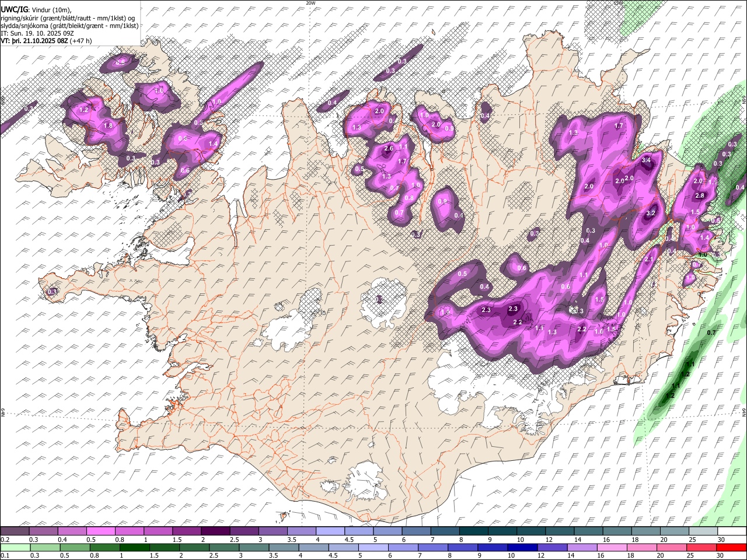Click the 'VT: þri. 21.10.2025 08Z (+47 h)' line

click(x=47, y=41)
